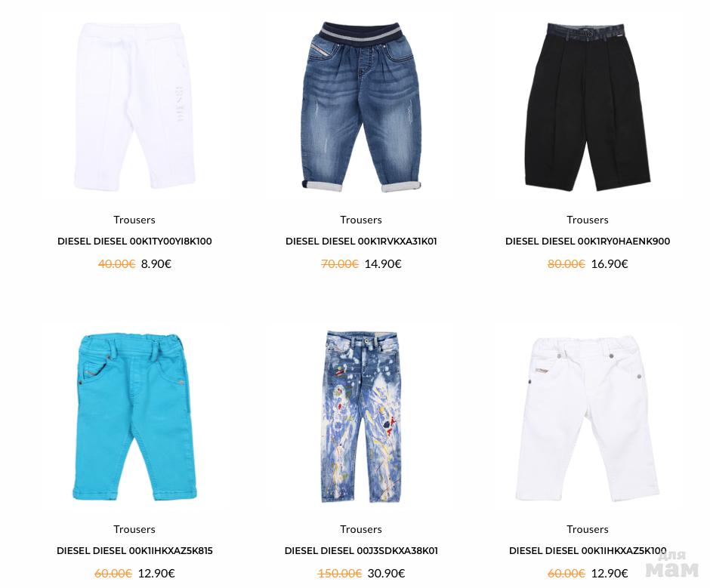
Task: Click the crossed-out 150.00€ original price
Action: (340, 574)
